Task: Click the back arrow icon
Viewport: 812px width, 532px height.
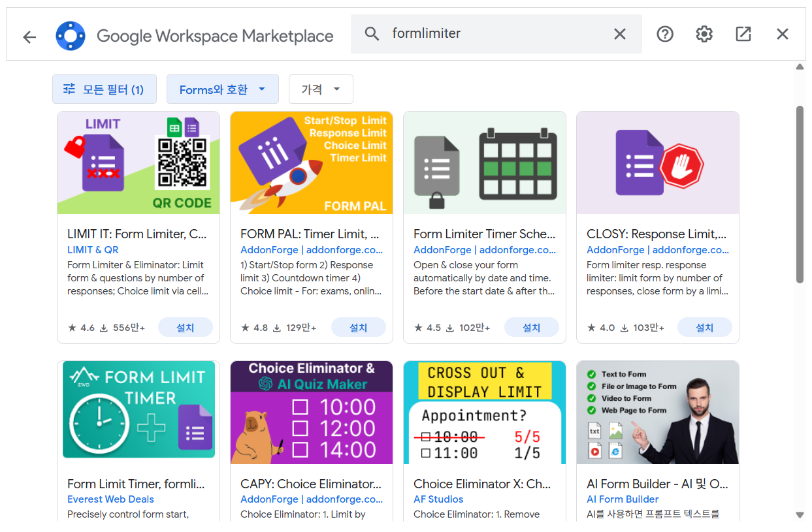Action: [x=29, y=37]
